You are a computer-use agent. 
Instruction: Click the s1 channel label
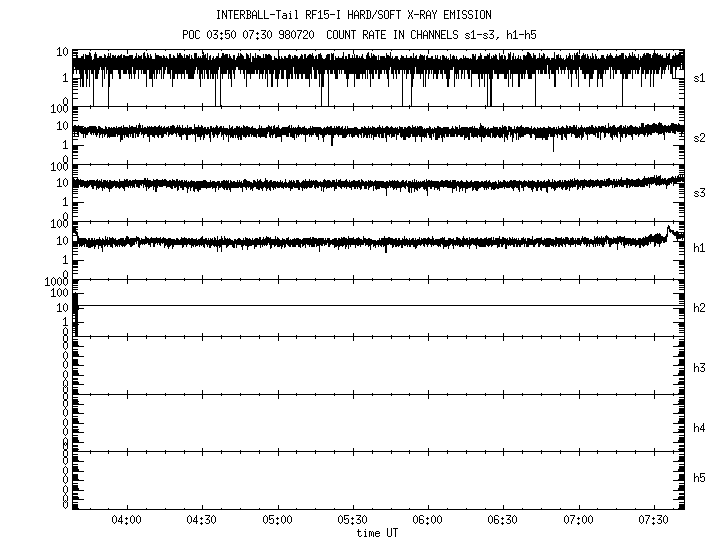point(700,77)
